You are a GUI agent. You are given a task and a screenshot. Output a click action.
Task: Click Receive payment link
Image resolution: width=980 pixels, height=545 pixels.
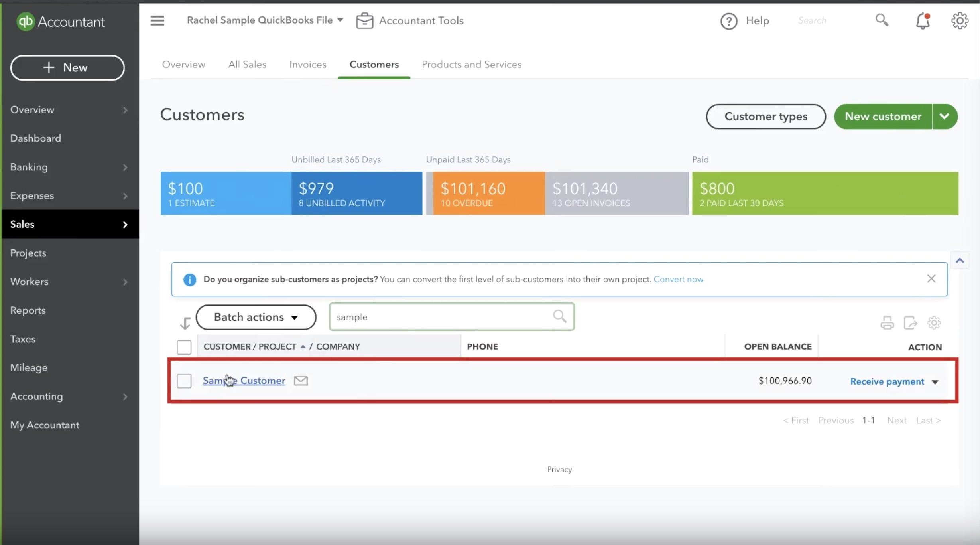[x=887, y=382]
